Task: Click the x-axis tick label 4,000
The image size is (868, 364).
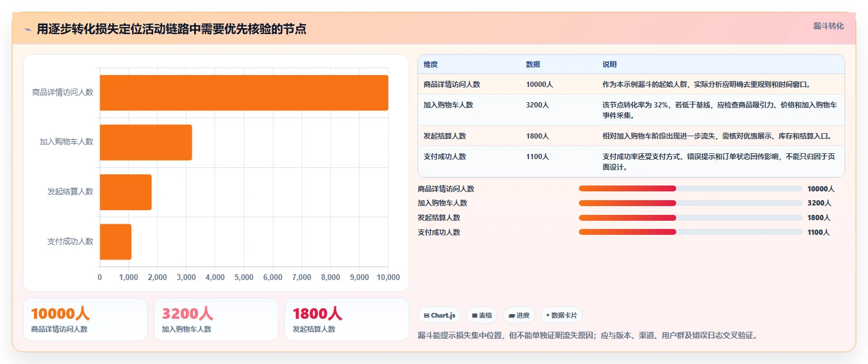Action: coord(215,277)
